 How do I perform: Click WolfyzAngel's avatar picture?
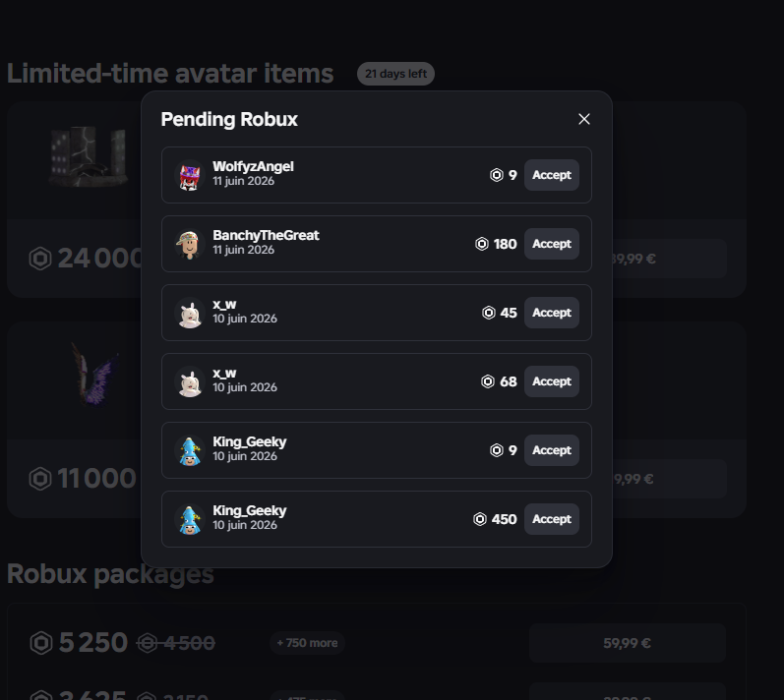[x=190, y=175]
